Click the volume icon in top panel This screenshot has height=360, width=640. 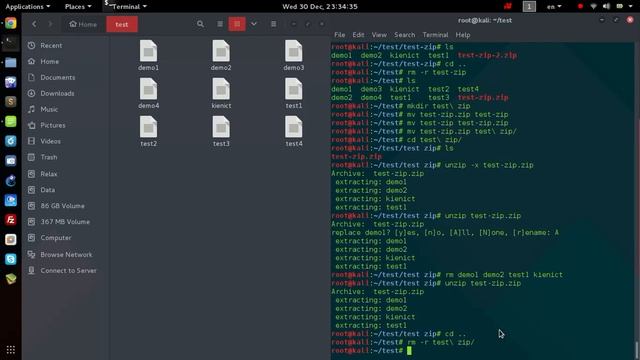pyautogui.click(x=606, y=6)
